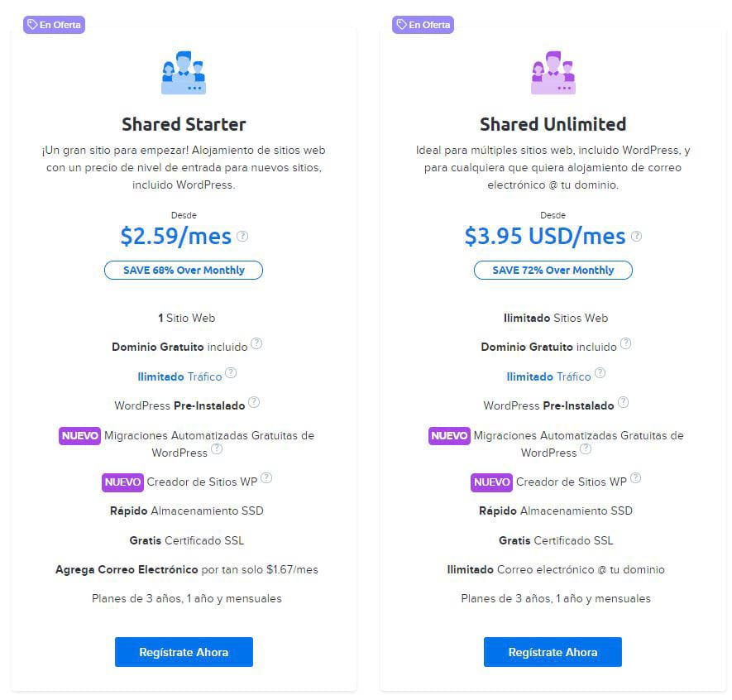The image size is (732, 700).
Task: Click help icon beside $3.95 USD/mes price
Action: point(636,236)
